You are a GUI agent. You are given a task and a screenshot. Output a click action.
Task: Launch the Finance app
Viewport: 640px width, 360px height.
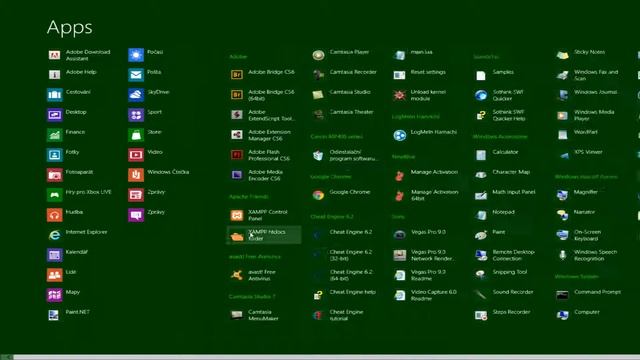66,135
